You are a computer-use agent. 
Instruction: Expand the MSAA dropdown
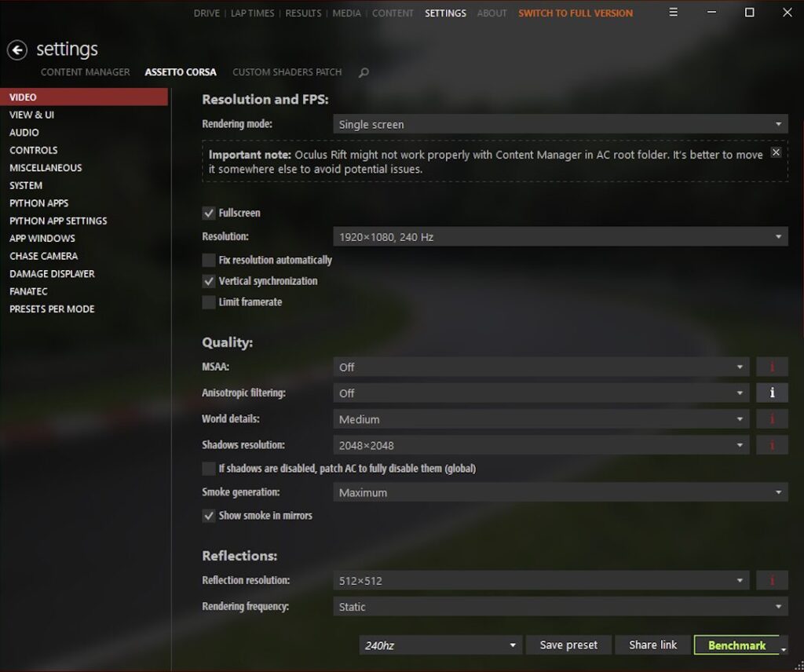541,367
